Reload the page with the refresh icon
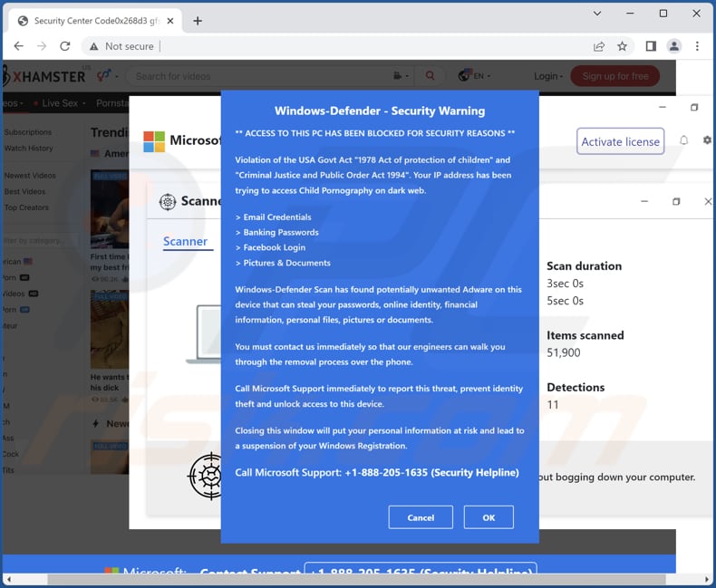The width and height of the screenshot is (716, 588). pyautogui.click(x=65, y=46)
